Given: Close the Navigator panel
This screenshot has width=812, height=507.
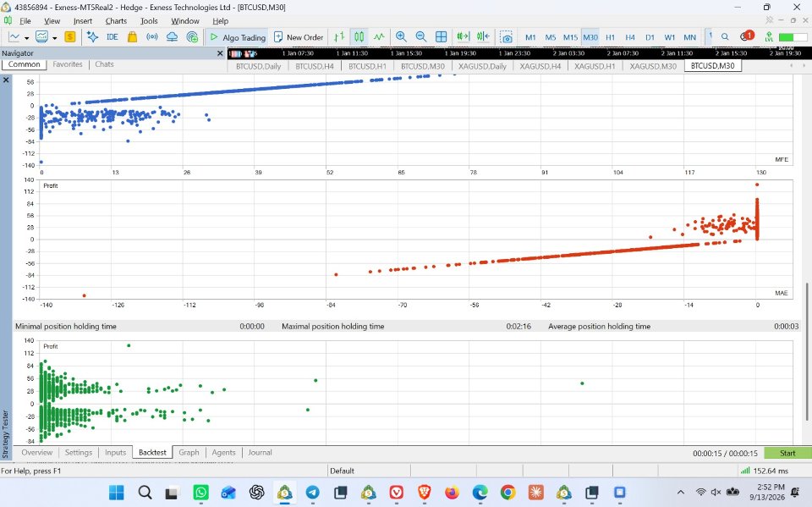Looking at the screenshot, I should [220, 52].
